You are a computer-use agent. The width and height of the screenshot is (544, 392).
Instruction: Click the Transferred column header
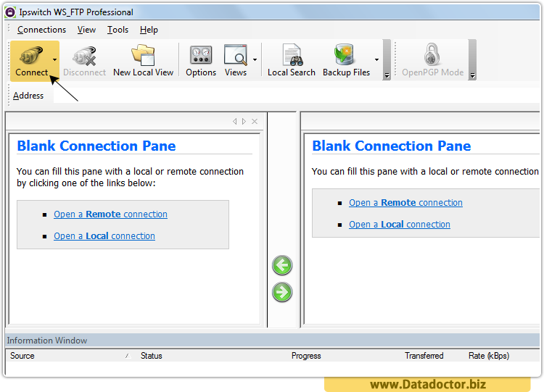[424, 356]
